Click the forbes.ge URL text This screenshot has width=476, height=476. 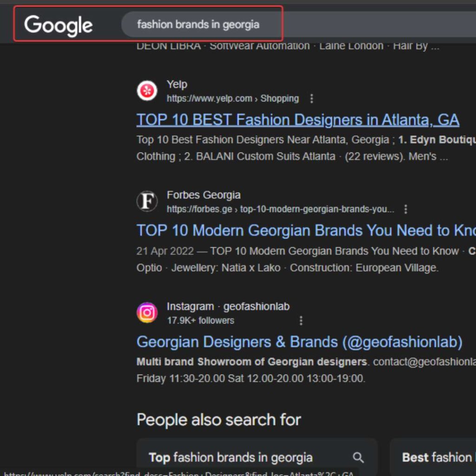(x=280, y=209)
